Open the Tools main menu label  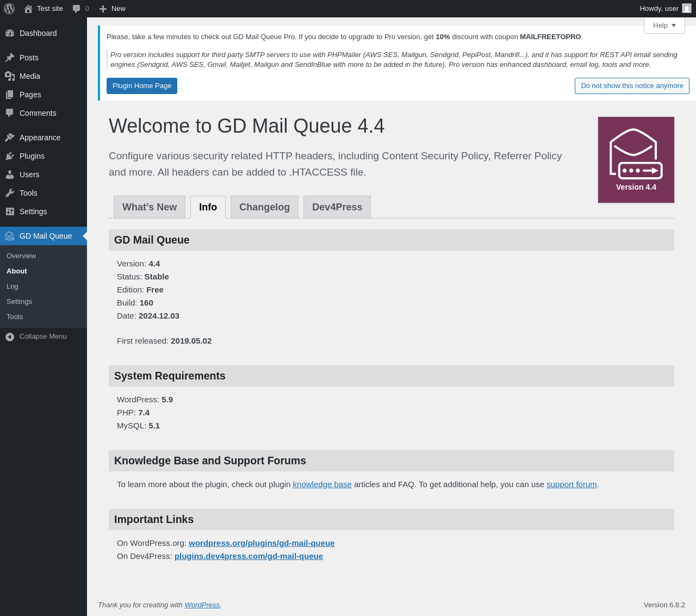(28, 193)
